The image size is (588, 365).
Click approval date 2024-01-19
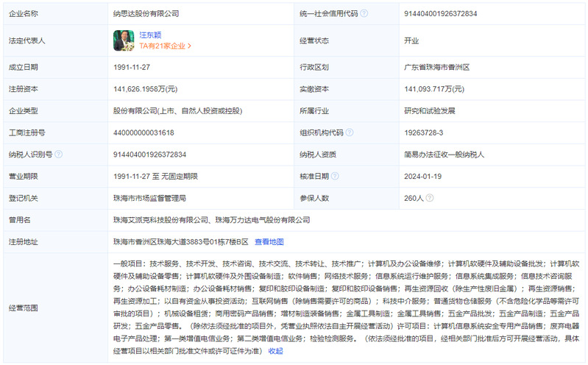point(422,176)
